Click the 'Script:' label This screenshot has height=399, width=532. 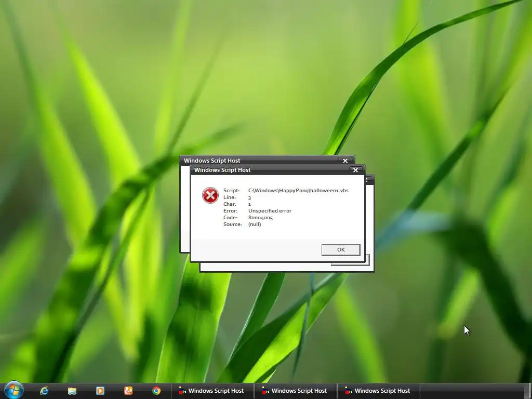click(x=231, y=190)
